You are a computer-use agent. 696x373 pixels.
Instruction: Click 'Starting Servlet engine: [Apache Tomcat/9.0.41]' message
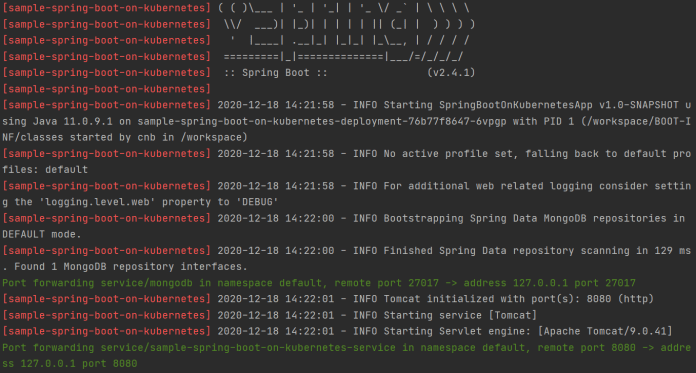click(528, 331)
